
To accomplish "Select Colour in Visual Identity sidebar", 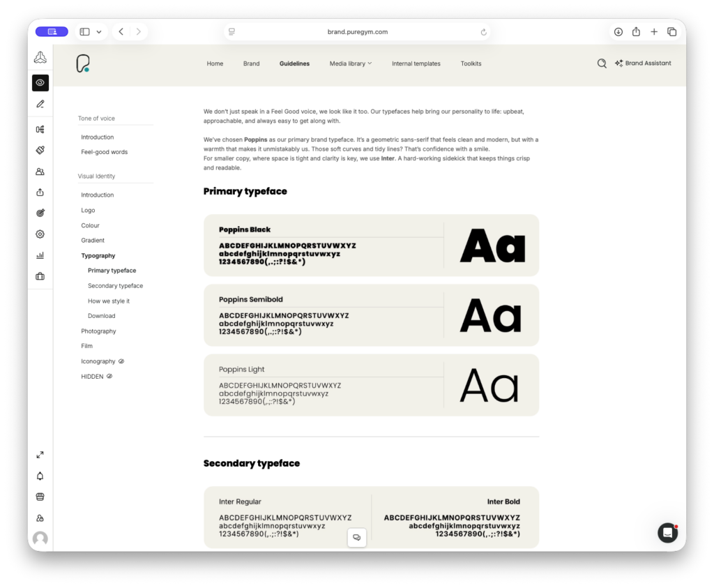I will click(90, 225).
